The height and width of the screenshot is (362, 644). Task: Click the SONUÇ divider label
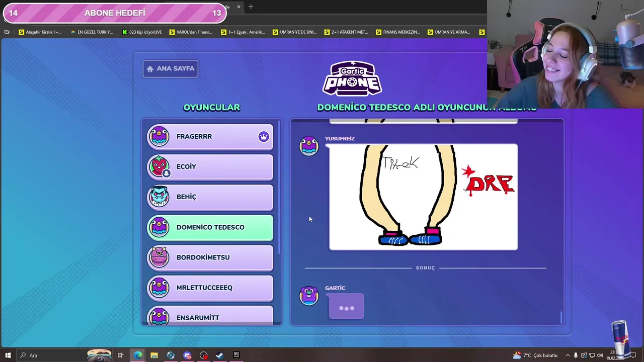coord(425,268)
